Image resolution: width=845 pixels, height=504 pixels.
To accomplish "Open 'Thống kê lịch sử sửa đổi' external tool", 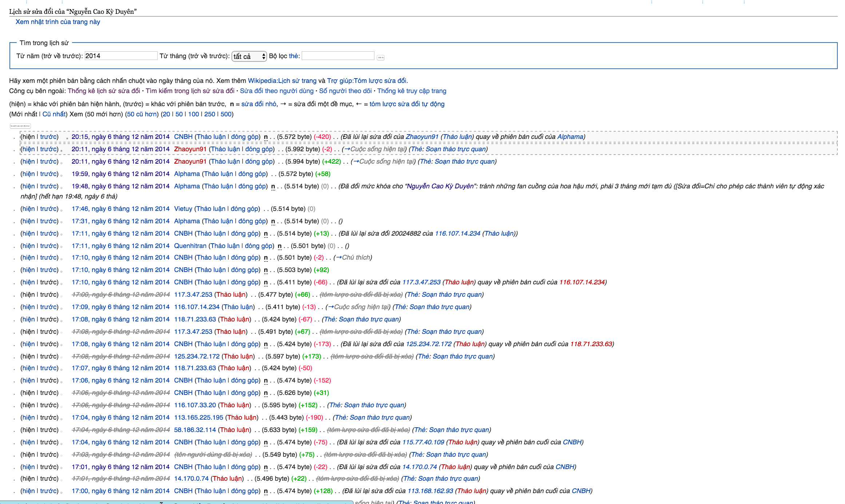I will 104,91.
